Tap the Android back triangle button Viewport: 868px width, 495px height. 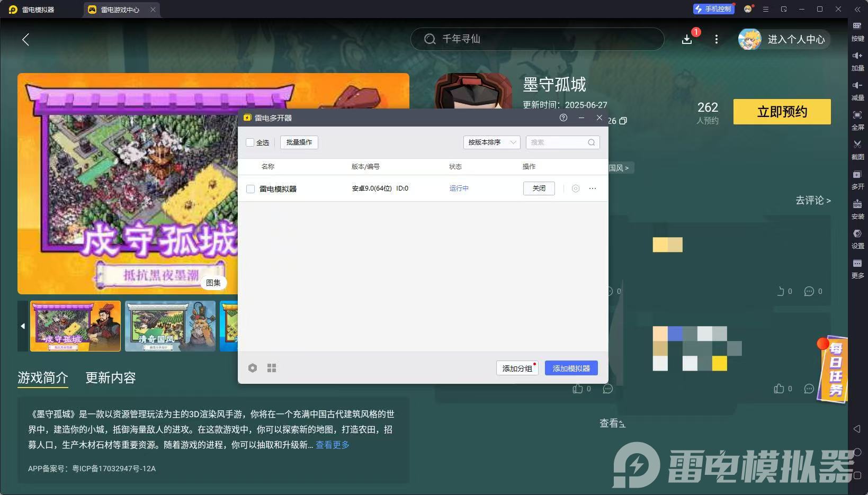pyautogui.click(x=857, y=428)
